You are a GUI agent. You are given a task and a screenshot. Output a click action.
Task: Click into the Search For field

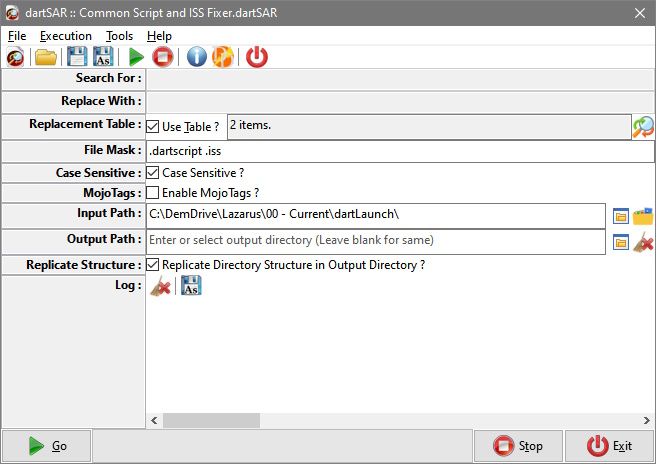(x=400, y=79)
